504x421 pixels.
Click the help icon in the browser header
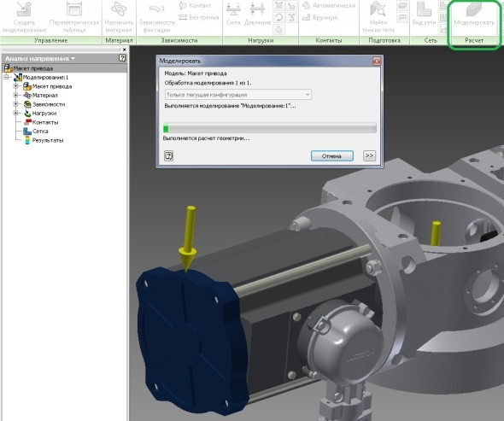122,58
